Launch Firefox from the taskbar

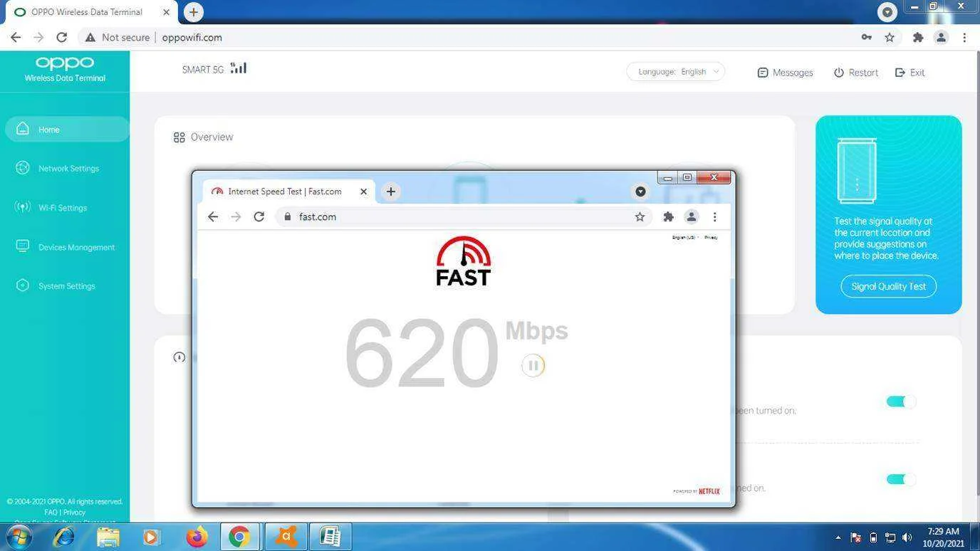click(197, 536)
